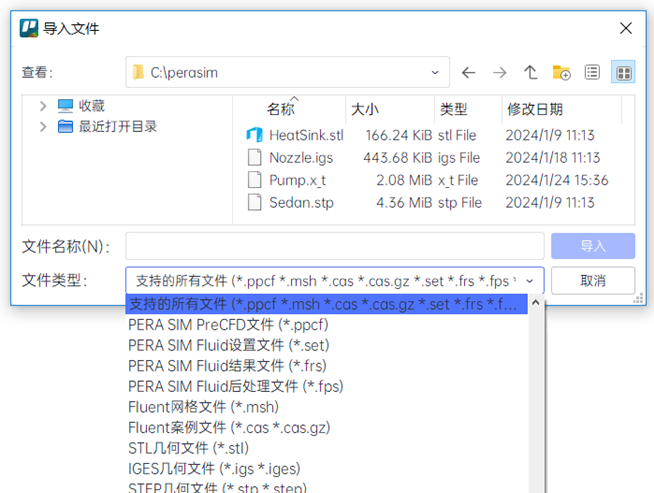Expand the 收藏 tree node

coord(42,106)
